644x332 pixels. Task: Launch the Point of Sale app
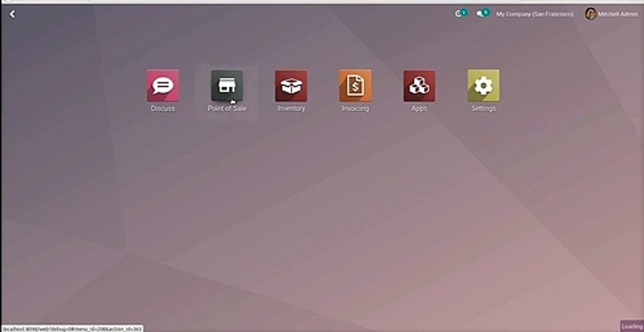(x=227, y=86)
